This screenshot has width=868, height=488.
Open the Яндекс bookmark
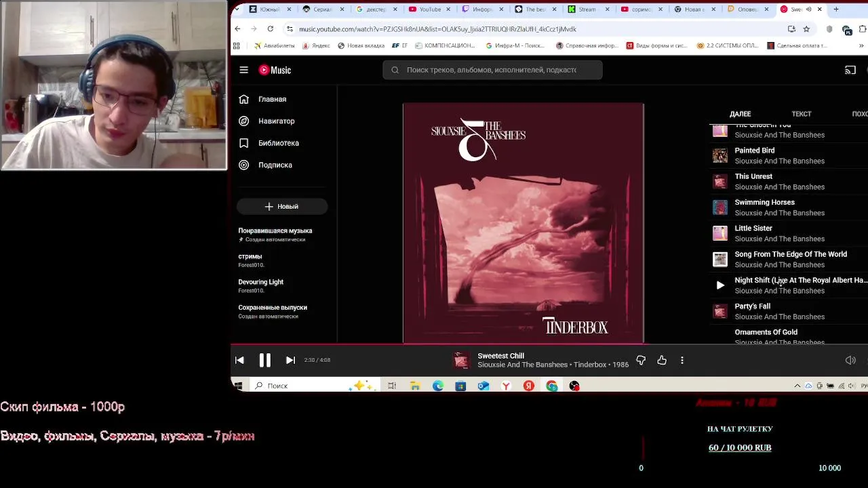(x=316, y=46)
